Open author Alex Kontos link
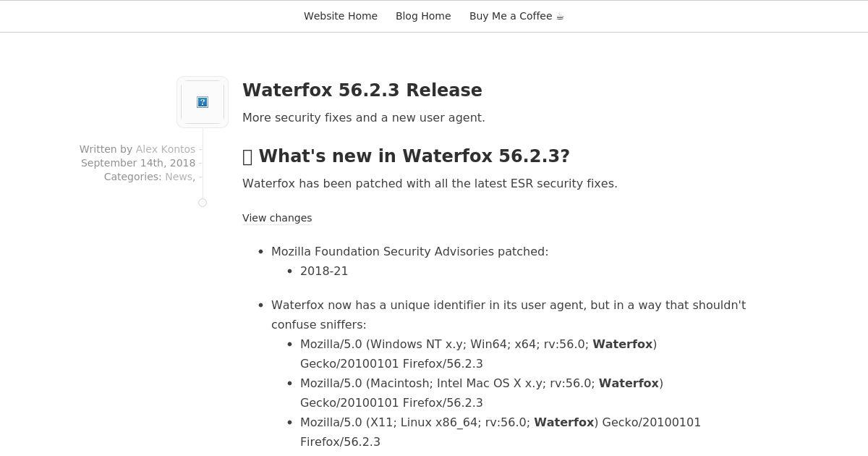This screenshot has width=868, height=456. (x=166, y=149)
